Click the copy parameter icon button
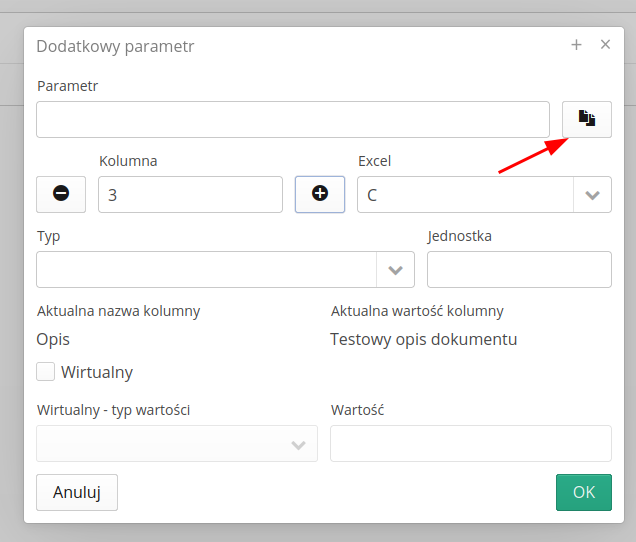Image resolution: width=636 pixels, height=542 pixels. 586,119
